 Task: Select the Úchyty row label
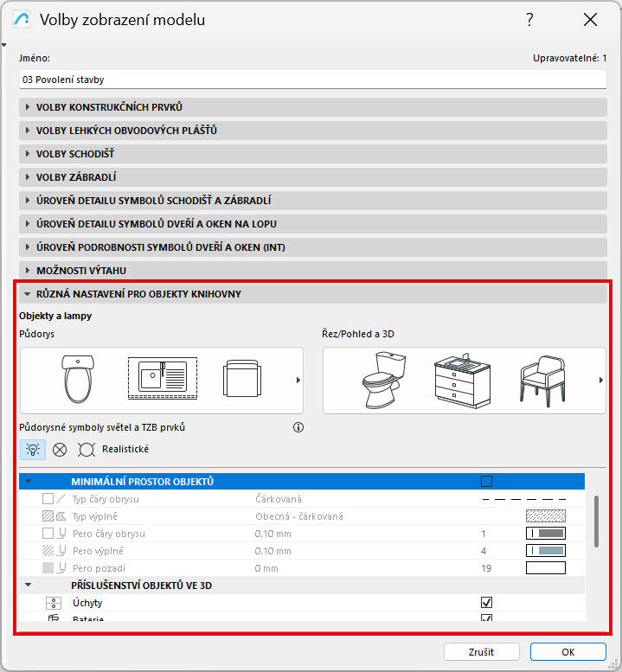pyautogui.click(x=87, y=603)
